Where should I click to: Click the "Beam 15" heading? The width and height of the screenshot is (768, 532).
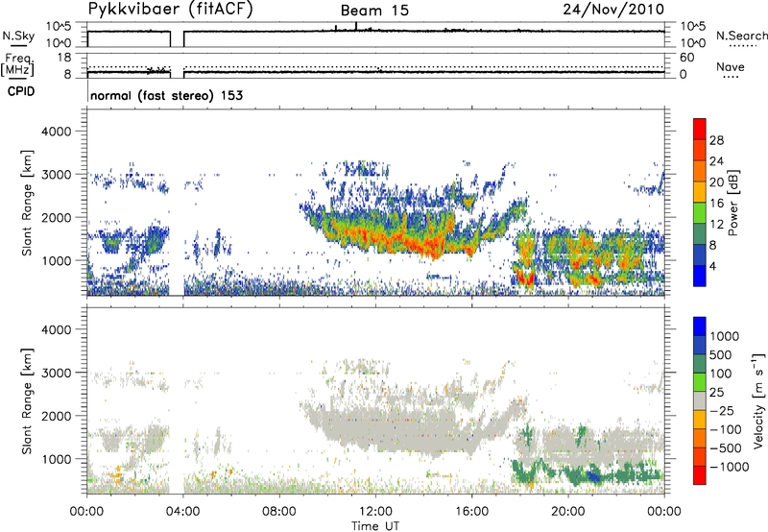[x=374, y=11]
